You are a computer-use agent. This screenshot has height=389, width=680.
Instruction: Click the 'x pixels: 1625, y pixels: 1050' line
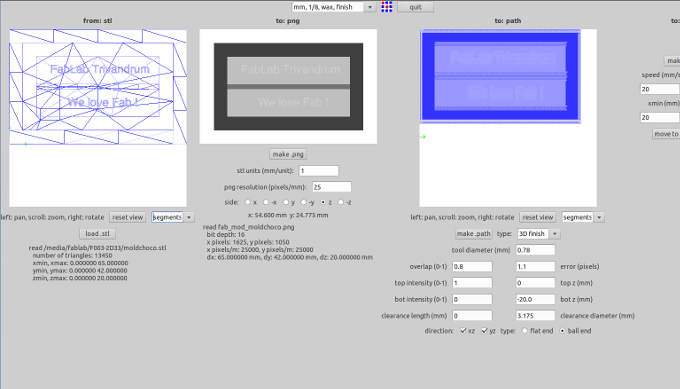coord(248,242)
